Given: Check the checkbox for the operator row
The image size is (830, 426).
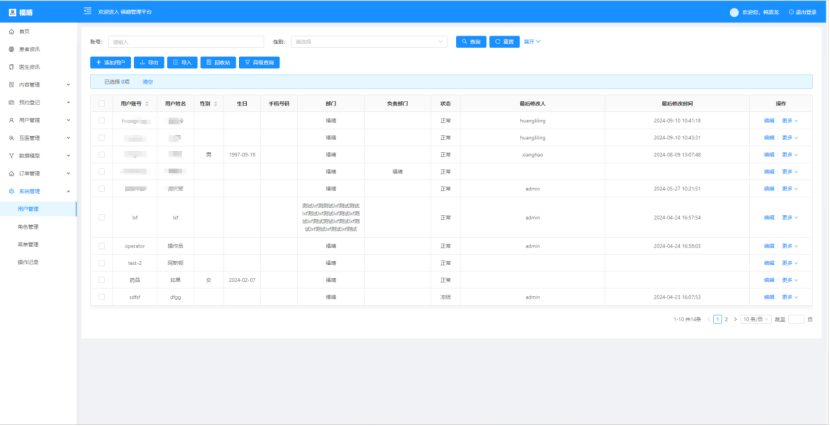Looking at the screenshot, I should tap(101, 246).
